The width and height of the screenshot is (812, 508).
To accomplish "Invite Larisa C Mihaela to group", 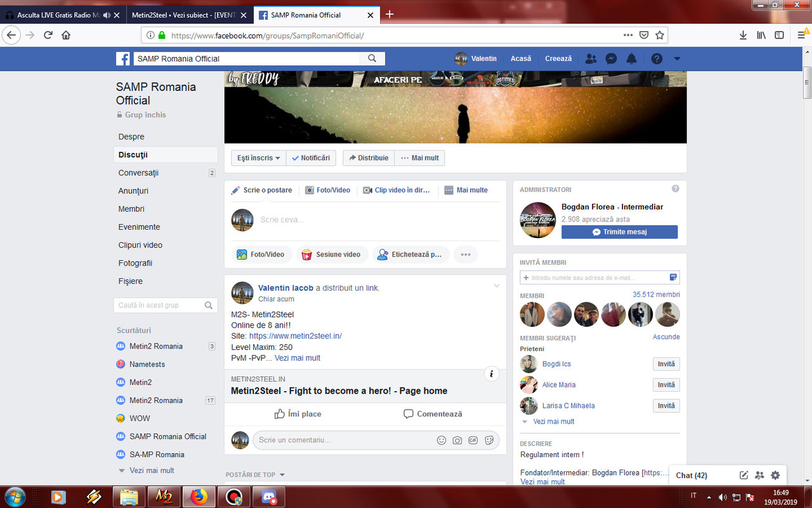I will pyautogui.click(x=666, y=406).
